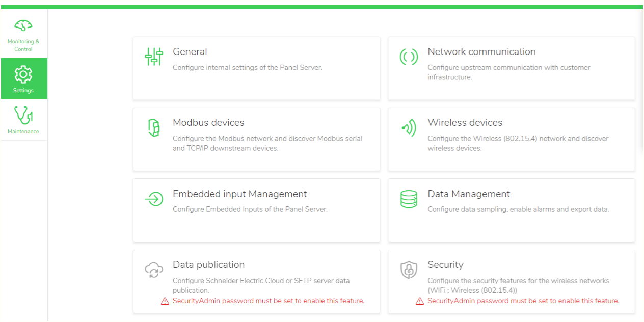This screenshot has width=644, height=322.
Task: Click the Security wireless networks description
Action: [518, 285]
